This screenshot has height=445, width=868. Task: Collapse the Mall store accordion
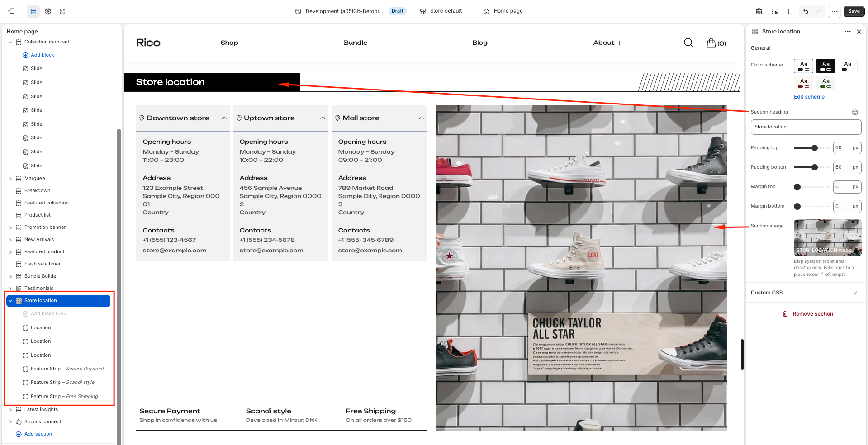[x=421, y=118]
